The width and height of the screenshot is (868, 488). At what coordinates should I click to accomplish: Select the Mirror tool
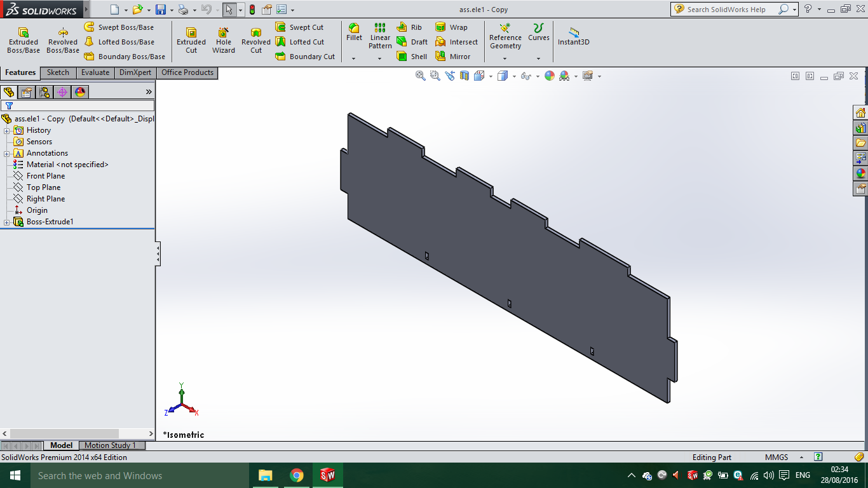coord(453,57)
